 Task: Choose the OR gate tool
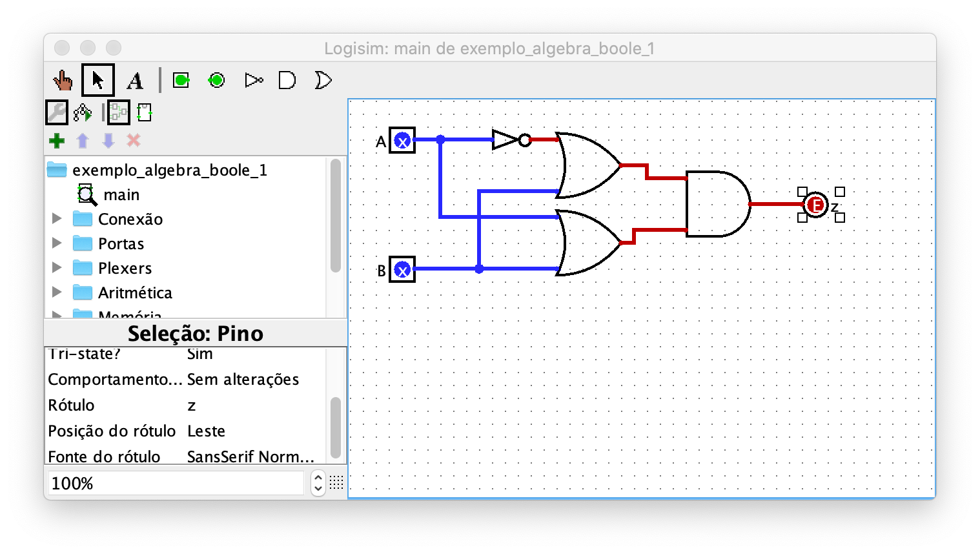coord(323,80)
